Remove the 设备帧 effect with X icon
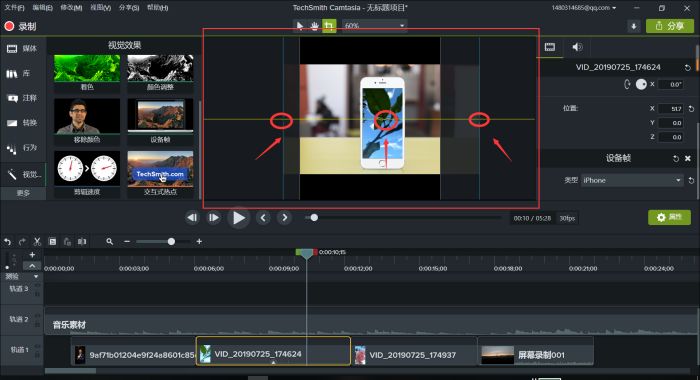This screenshot has width=700, height=380. coord(688,159)
